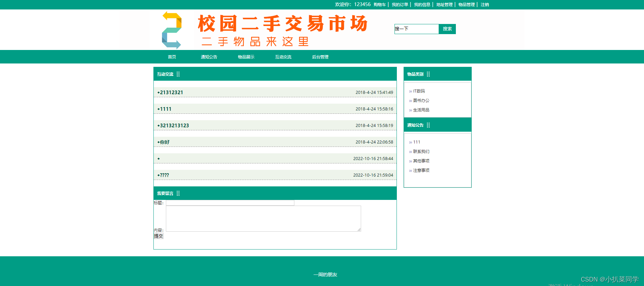Switch to 物品展示 navigation item

tap(246, 57)
